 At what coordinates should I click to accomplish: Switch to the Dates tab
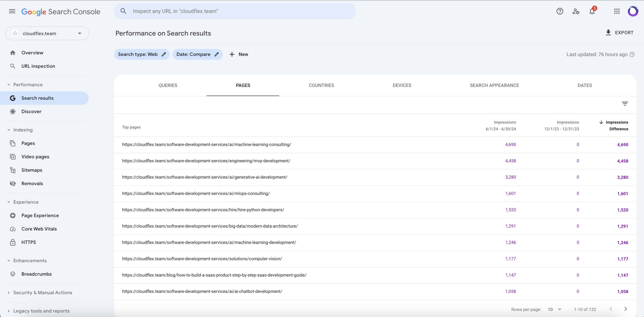tap(584, 85)
